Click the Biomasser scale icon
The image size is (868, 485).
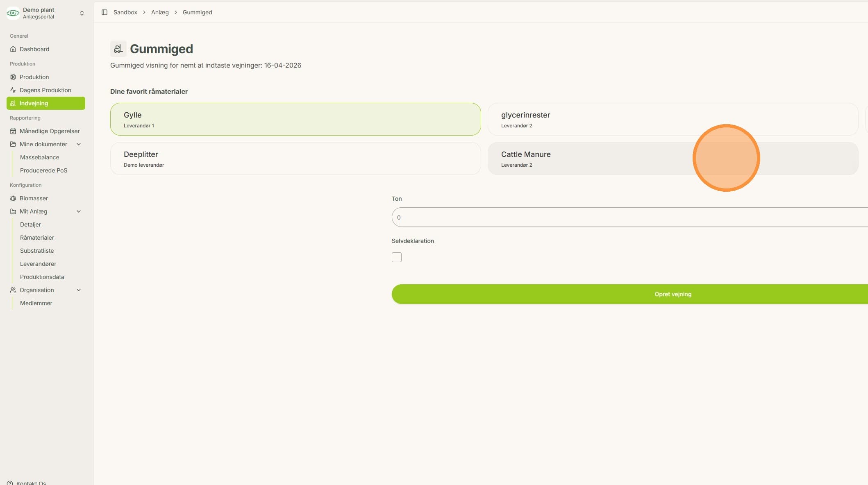point(13,198)
